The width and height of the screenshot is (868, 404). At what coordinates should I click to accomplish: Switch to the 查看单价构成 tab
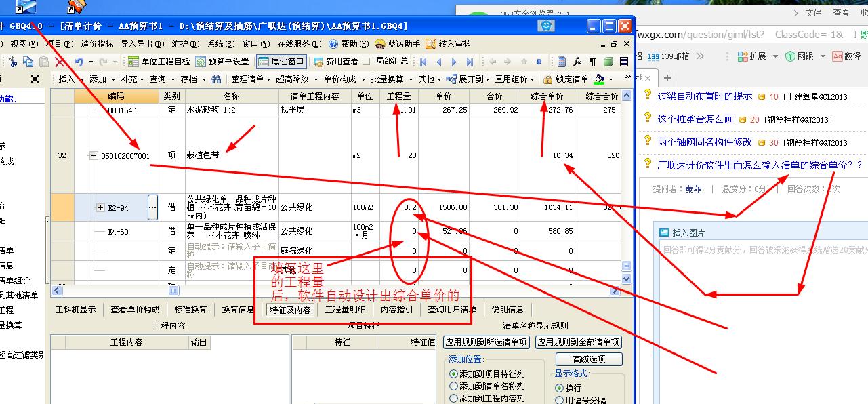coord(135,310)
